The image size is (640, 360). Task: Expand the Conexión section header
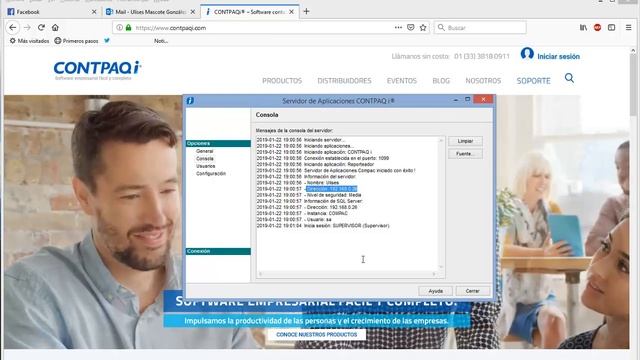[218, 251]
